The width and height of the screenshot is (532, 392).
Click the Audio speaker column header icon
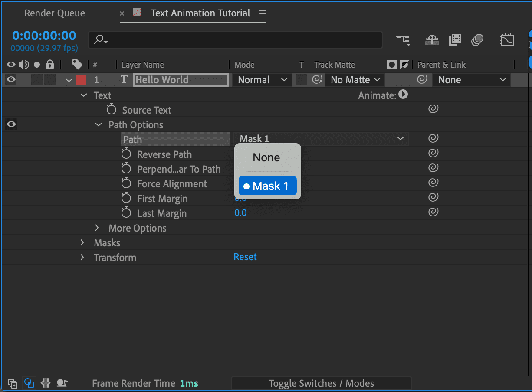[24, 65]
